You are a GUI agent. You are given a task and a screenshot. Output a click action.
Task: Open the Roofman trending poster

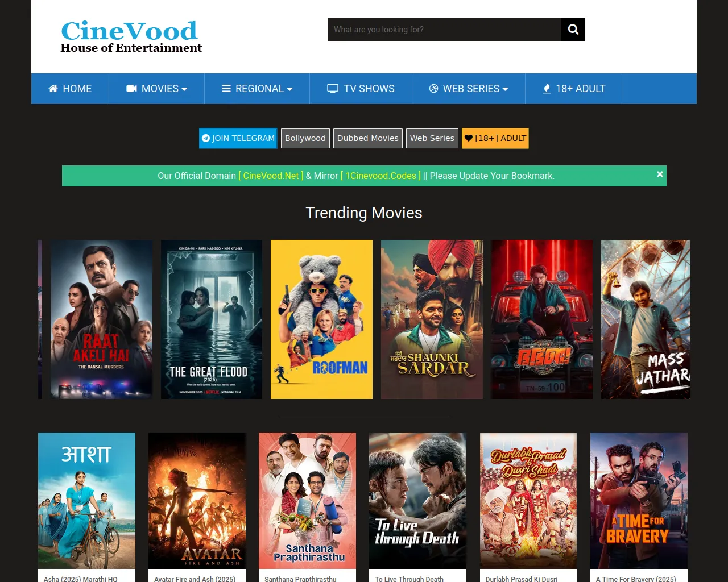pyautogui.click(x=321, y=319)
